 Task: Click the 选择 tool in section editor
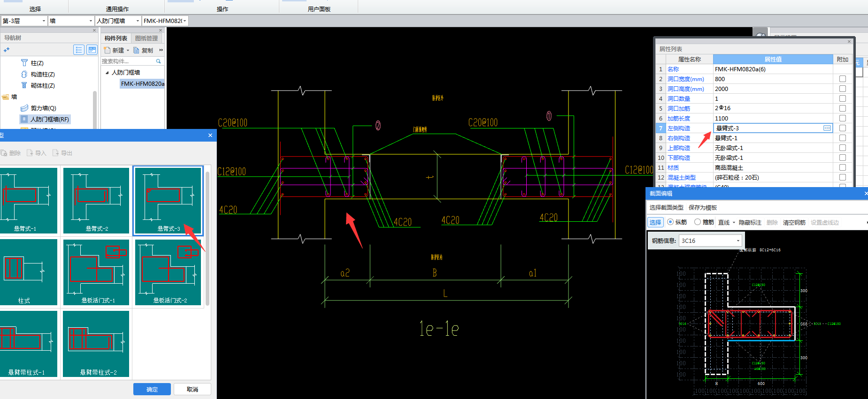pyautogui.click(x=655, y=222)
